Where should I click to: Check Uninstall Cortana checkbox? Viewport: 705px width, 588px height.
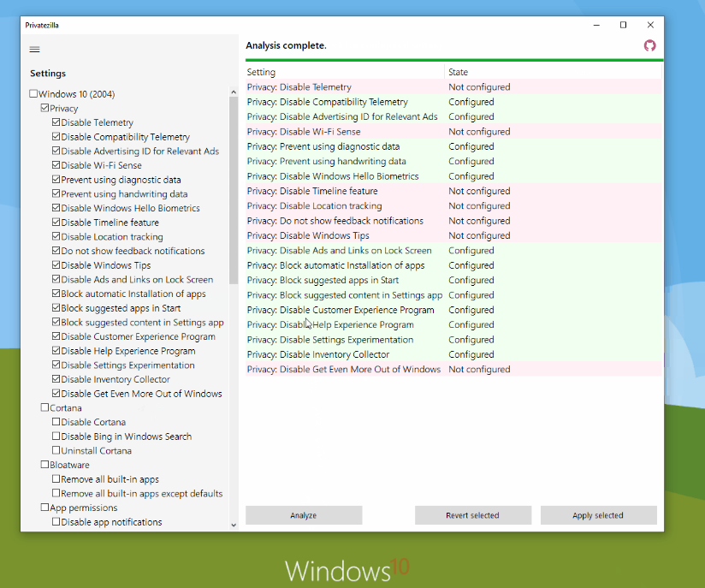[x=56, y=450]
